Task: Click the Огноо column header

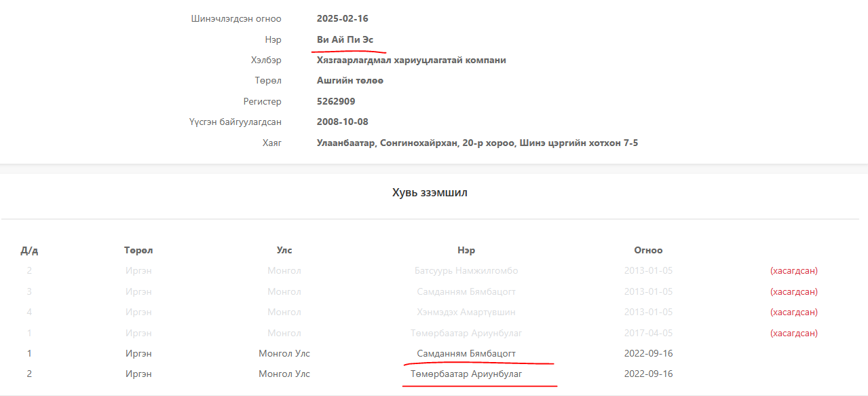Action: pos(648,250)
